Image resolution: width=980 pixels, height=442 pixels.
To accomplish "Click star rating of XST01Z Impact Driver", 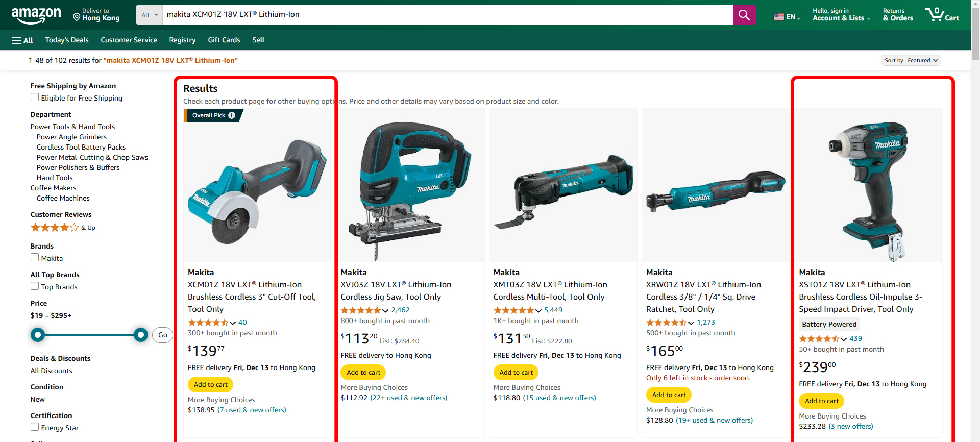I will [819, 339].
